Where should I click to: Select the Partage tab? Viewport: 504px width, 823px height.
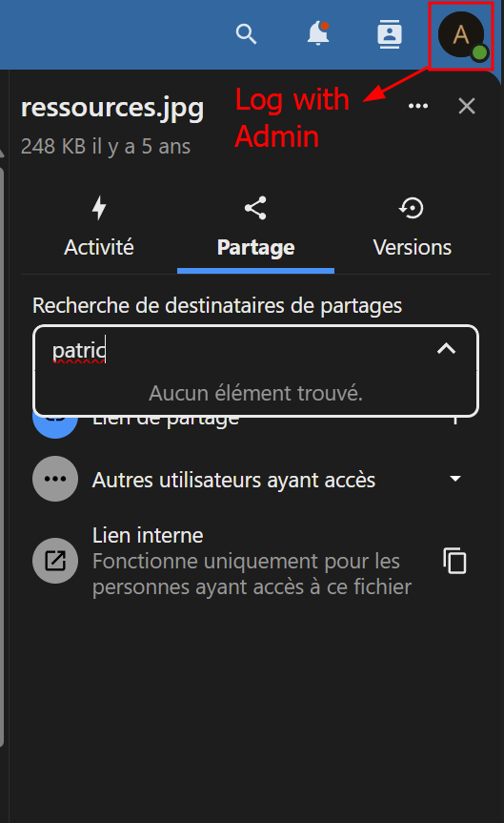255,227
